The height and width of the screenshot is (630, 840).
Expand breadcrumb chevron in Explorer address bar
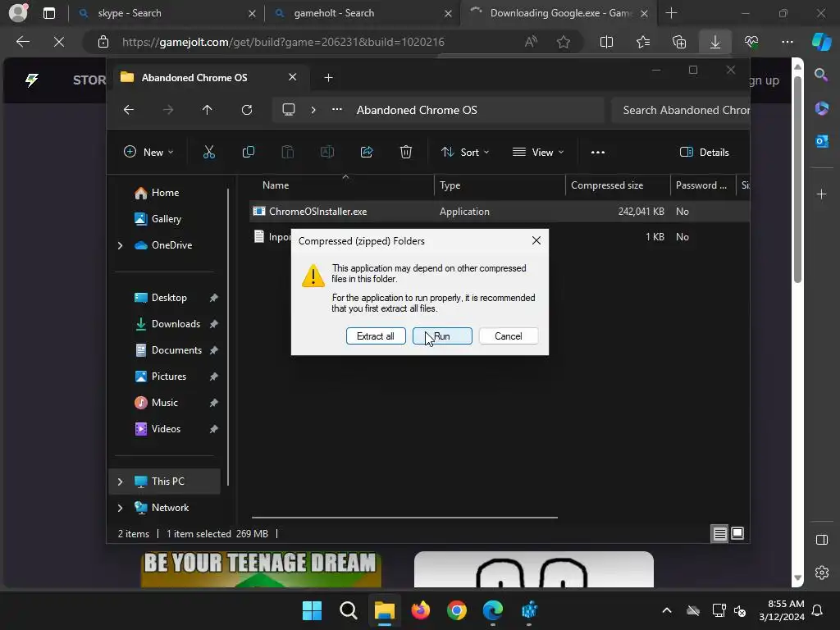313,110
